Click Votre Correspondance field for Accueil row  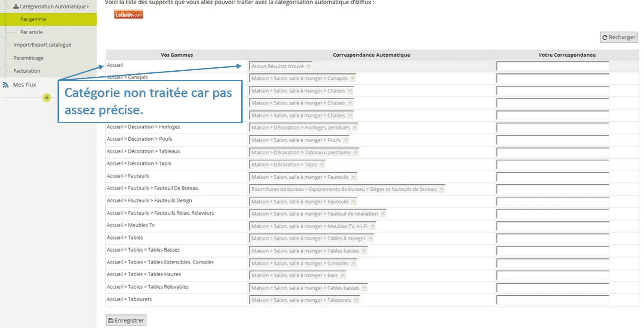click(x=553, y=66)
